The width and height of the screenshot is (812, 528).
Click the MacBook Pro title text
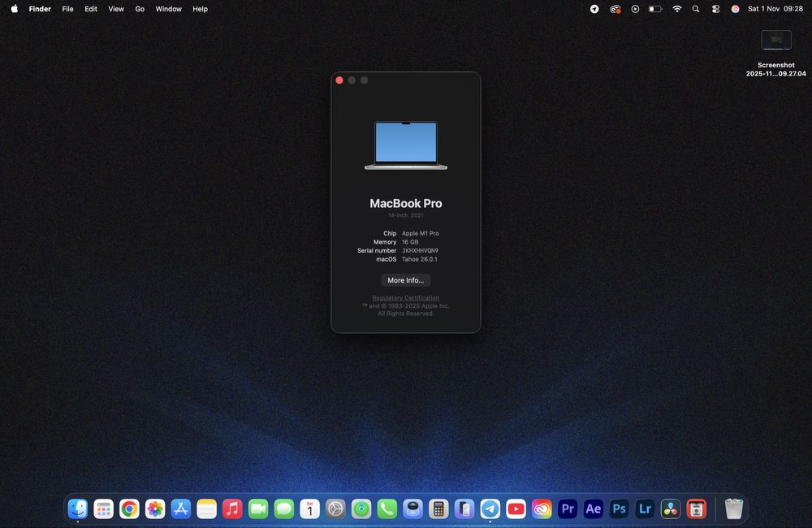coord(405,204)
